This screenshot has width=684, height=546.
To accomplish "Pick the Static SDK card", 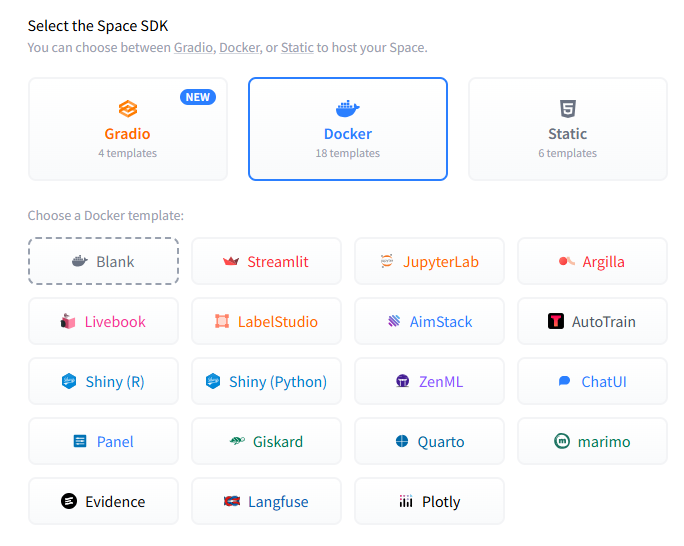I will click(x=567, y=129).
